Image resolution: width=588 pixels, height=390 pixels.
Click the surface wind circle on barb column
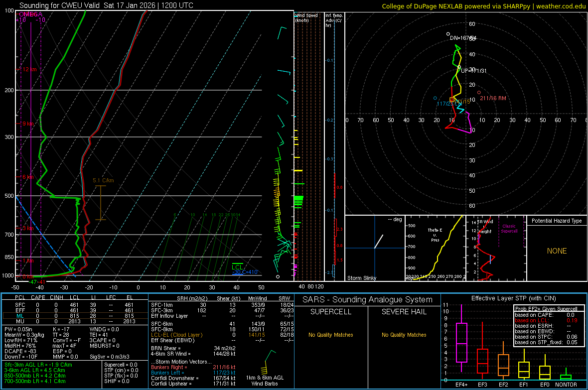[278, 276]
